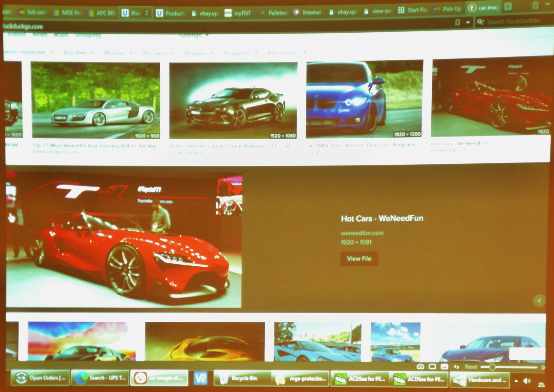The height and width of the screenshot is (392, 554).
Task: Open a new tab with the plus button
Action: [x=508, y=7]
